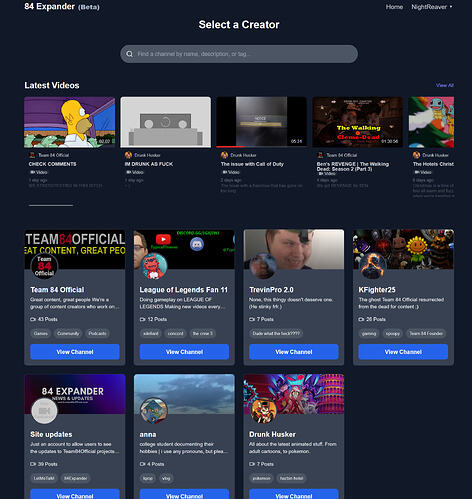
Task: Click the Site updates avatar
Action: click(x=44, y=411)
